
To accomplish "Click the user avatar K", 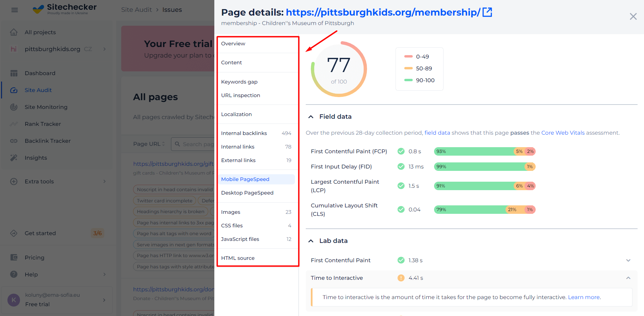I will (14, 300).
